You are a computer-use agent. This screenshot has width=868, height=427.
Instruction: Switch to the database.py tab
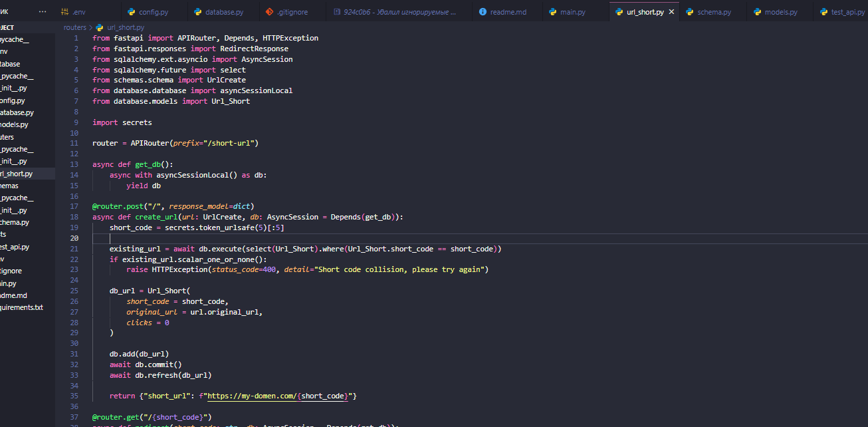224,12
